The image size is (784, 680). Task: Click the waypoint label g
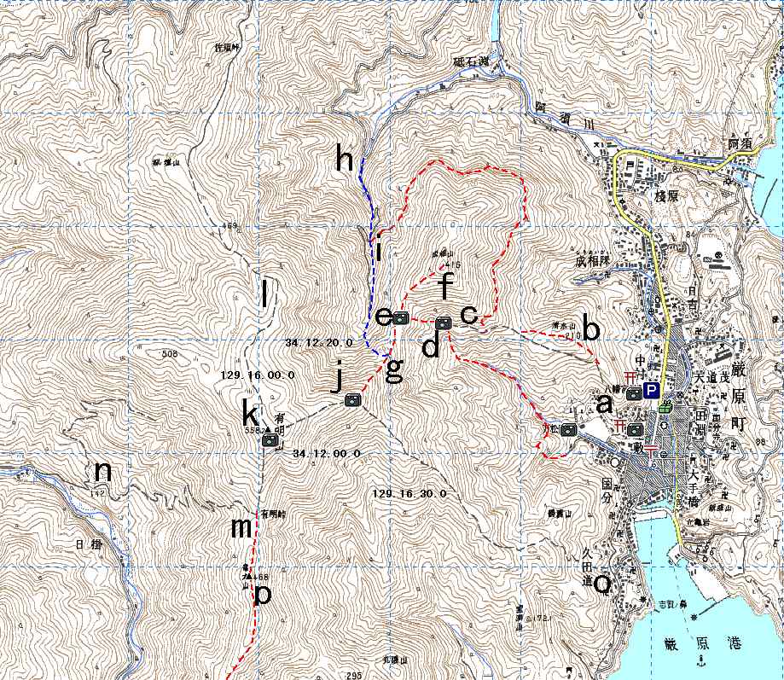coord(394,369)
